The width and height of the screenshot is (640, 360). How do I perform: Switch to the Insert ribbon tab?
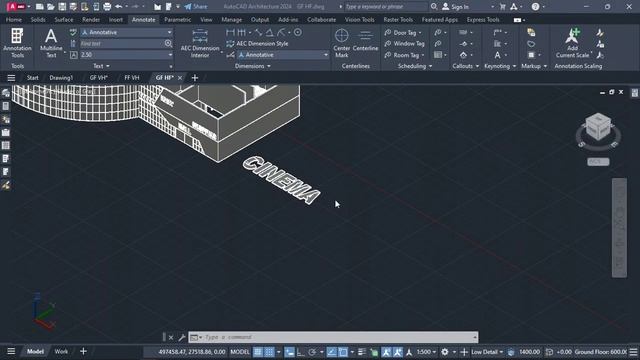(x=116, y=20)
